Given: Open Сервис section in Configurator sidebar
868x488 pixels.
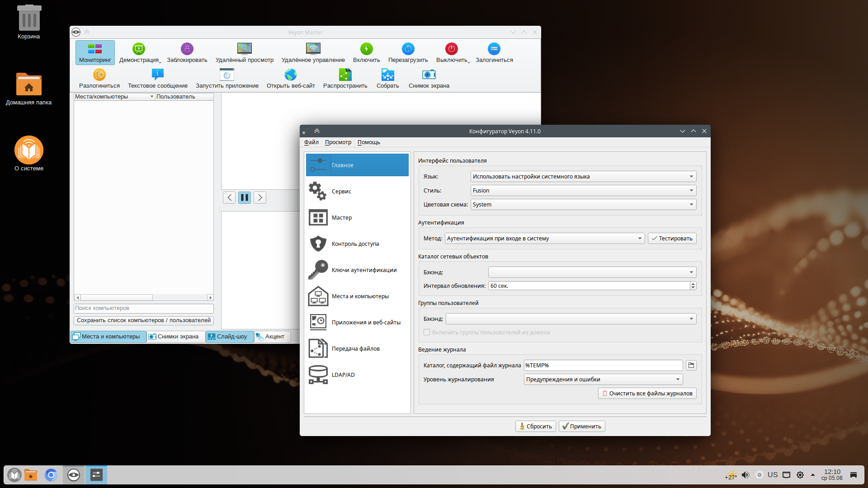Looking at the screenshot, I should [x=357, y=192].
